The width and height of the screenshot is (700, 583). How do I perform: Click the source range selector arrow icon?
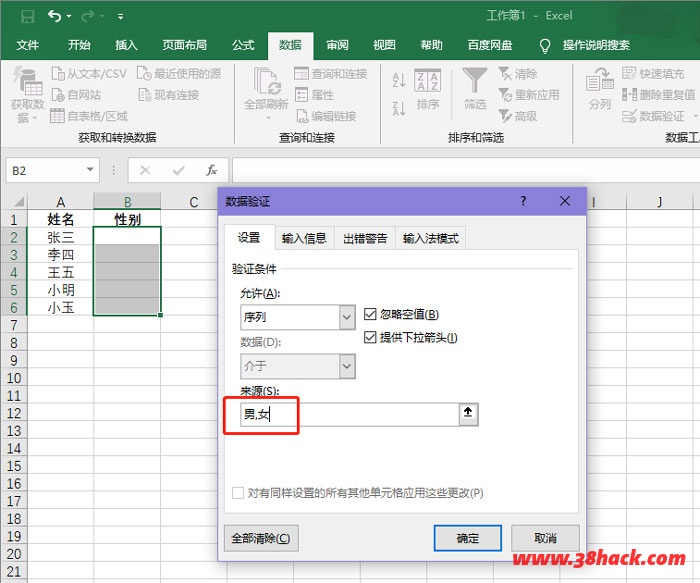click(x=467, y=414)
